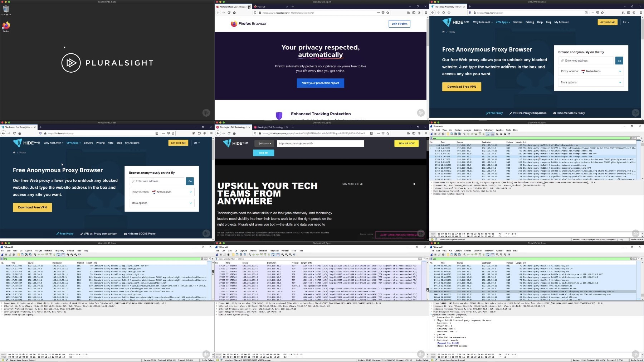Toggle bookmark star in mozilla.org window

point(387,13)
